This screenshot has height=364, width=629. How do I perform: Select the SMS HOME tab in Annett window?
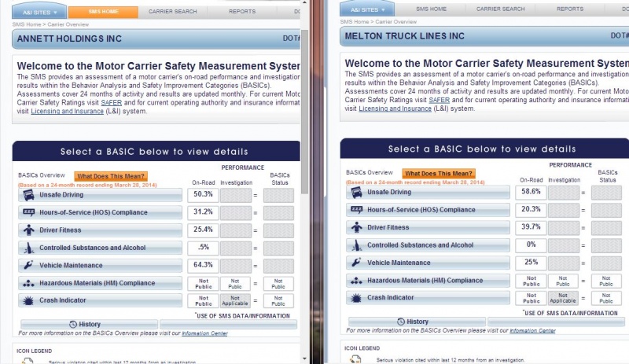tap(103, 12)
